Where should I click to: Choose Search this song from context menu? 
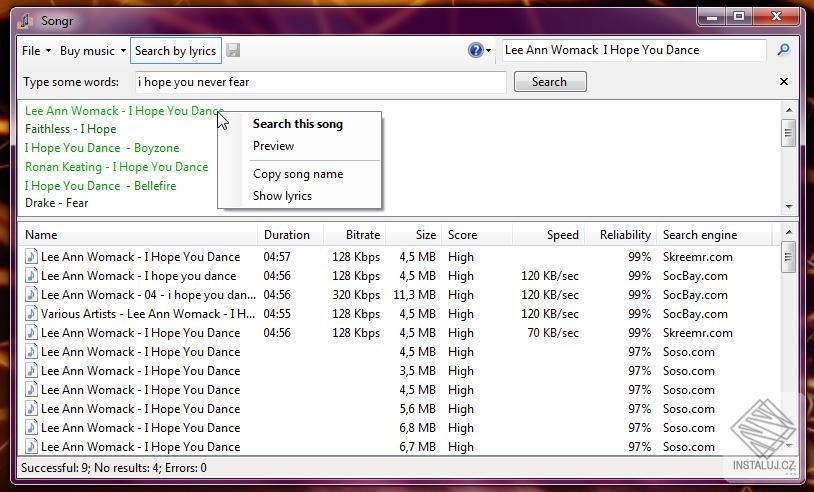(x=298, y=124)
